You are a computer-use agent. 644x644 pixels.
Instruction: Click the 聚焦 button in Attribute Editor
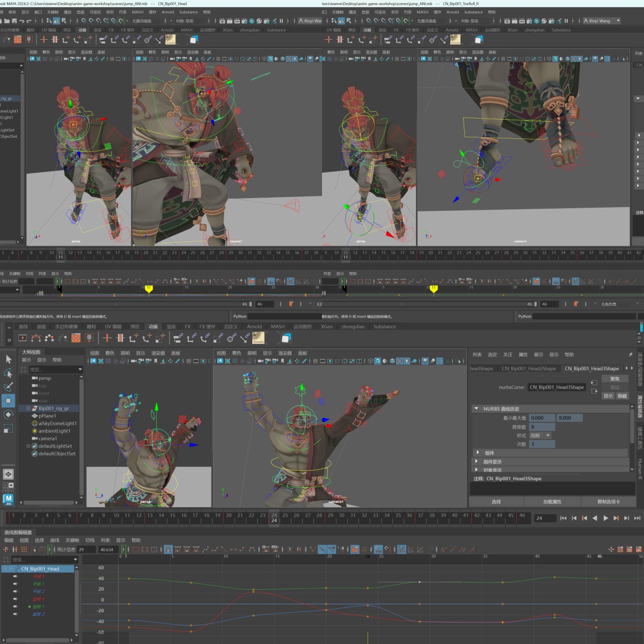(615, 379)
